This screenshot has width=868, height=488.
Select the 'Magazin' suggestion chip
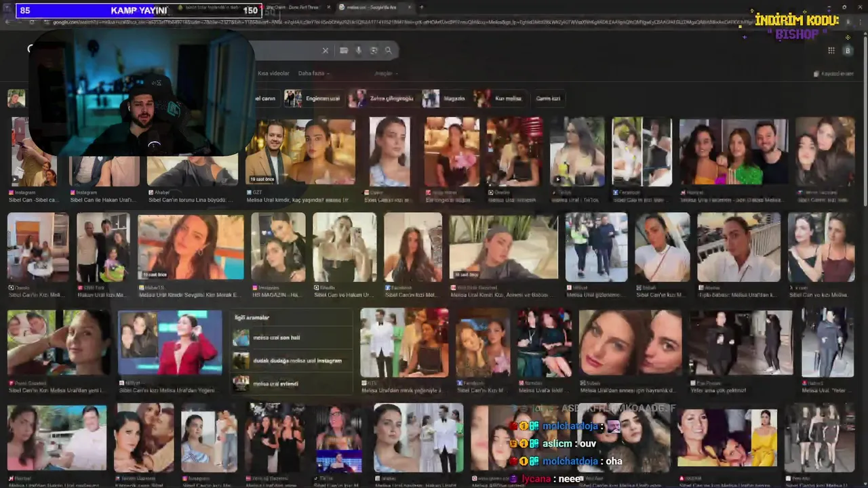coord(444,98)
